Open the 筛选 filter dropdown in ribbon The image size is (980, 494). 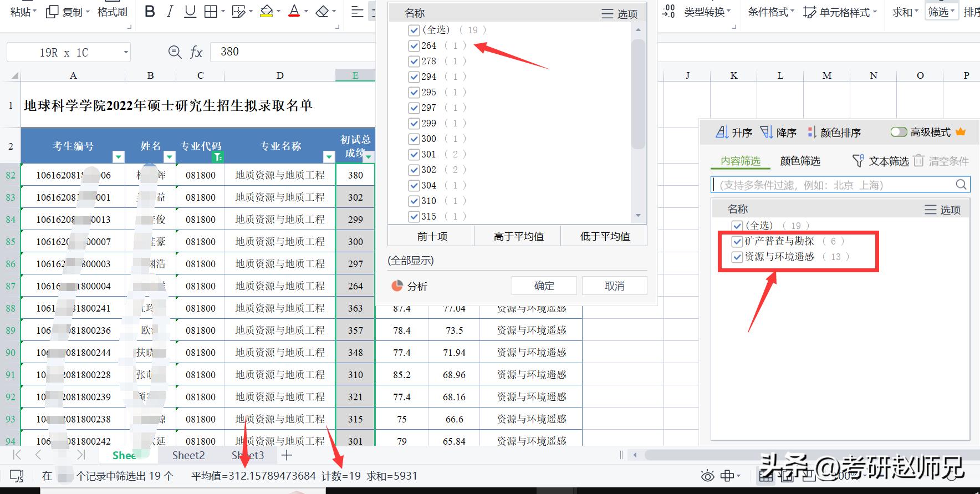[x=941, y=12]
